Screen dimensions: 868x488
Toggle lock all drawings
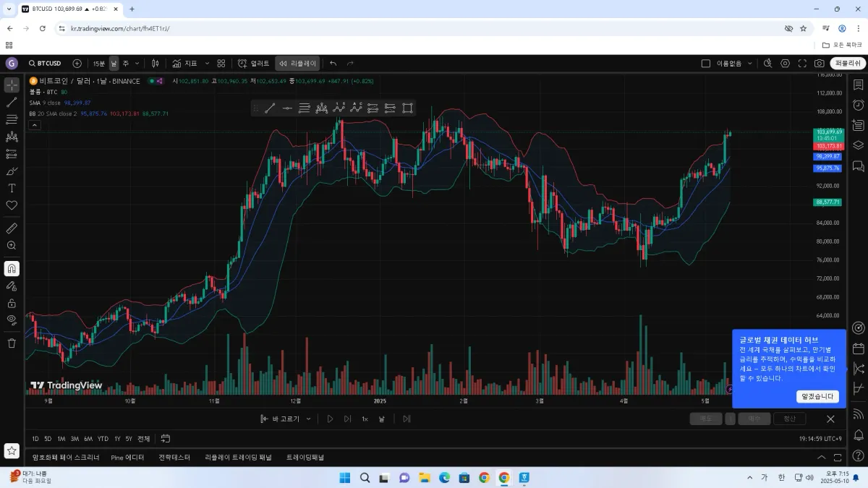tap(12, 303)
